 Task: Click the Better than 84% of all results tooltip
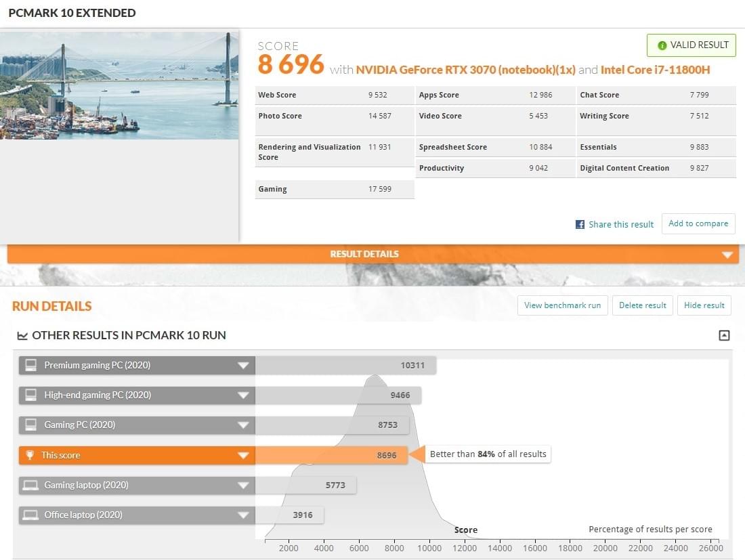(x=488, y=454)
